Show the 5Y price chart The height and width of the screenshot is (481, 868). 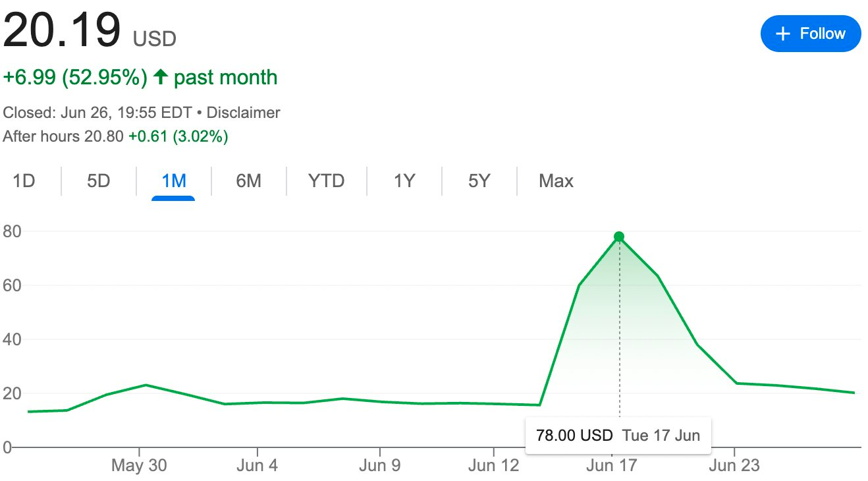click(x=479, y=181)
